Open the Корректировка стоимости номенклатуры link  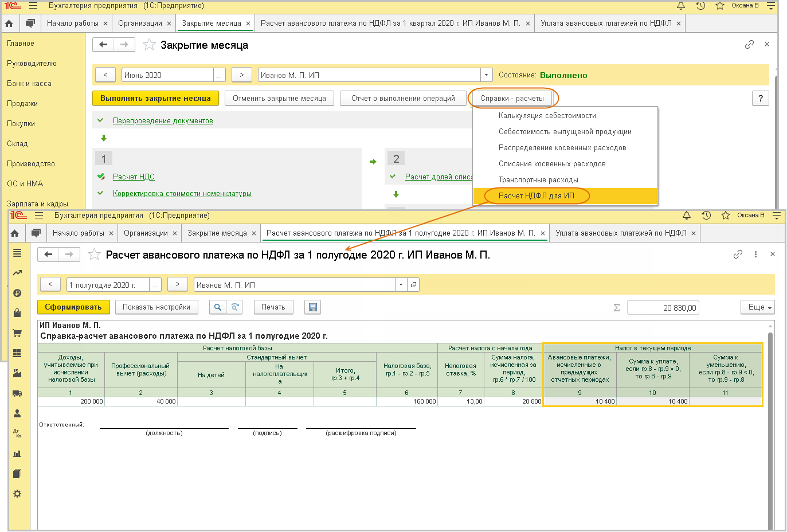(182, 194)
